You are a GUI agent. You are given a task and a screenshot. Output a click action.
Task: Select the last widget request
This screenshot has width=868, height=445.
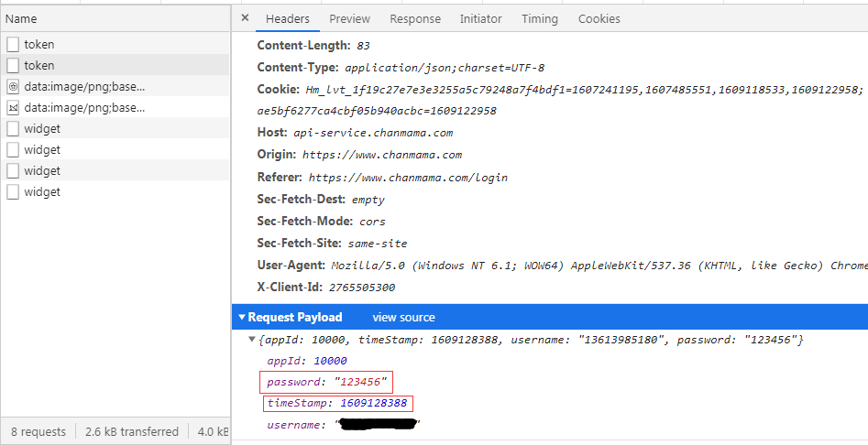[115, 191]
